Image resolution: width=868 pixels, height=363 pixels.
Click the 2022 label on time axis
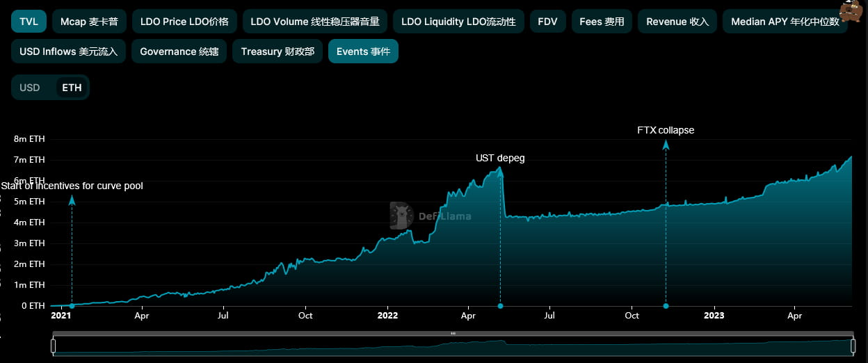point(387,316)
